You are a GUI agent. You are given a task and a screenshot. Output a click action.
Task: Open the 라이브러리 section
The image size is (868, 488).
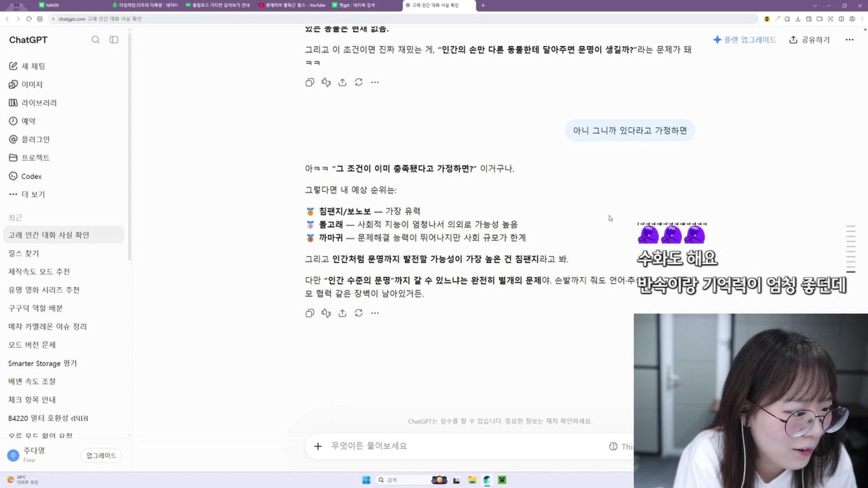(63, 103)
